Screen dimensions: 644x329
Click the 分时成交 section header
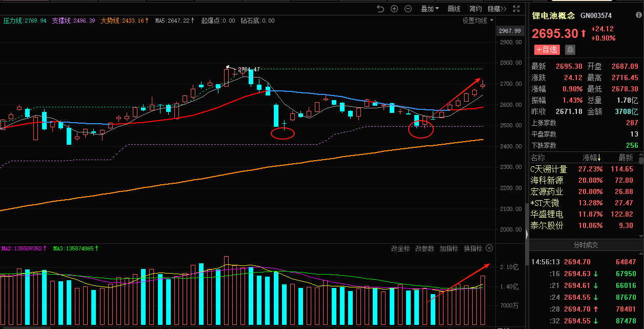[586, 245]
